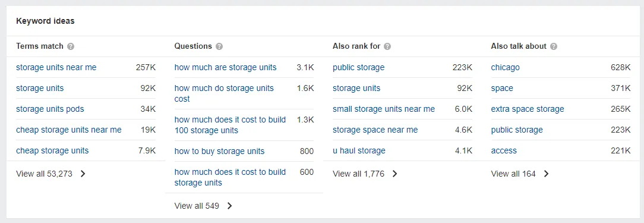Open 'how much does it cost to build 100 storage units'
Image resolution: width=644 pixels, height=223 pixels.
pos(230,125)
